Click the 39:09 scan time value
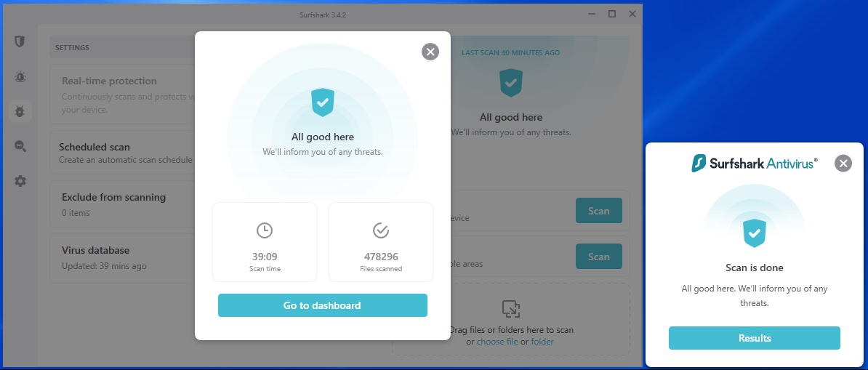Image resolution: width=868 pixels, height=370 pixels. pyautogui.click(x=265, y=257)
